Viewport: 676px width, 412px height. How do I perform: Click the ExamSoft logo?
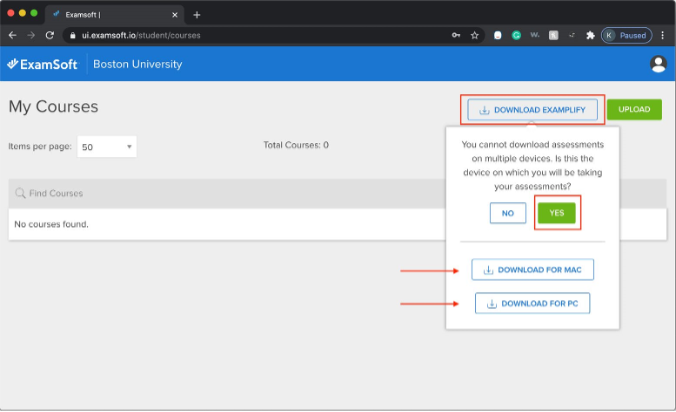[x=43, y=64]
